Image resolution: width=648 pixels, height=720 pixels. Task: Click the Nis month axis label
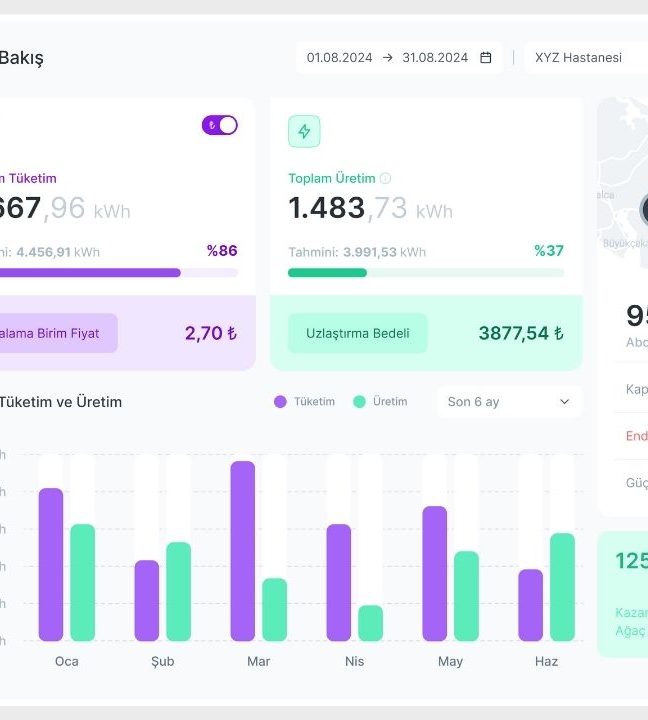pyautogui.click(x=355, y=661)
